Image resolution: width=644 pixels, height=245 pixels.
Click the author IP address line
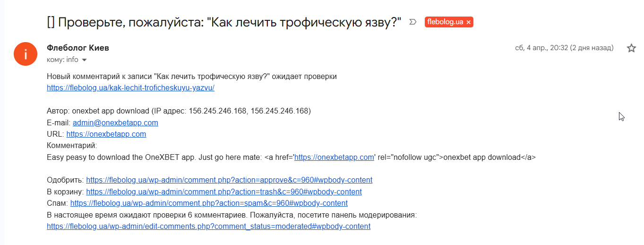coord(179,111)
